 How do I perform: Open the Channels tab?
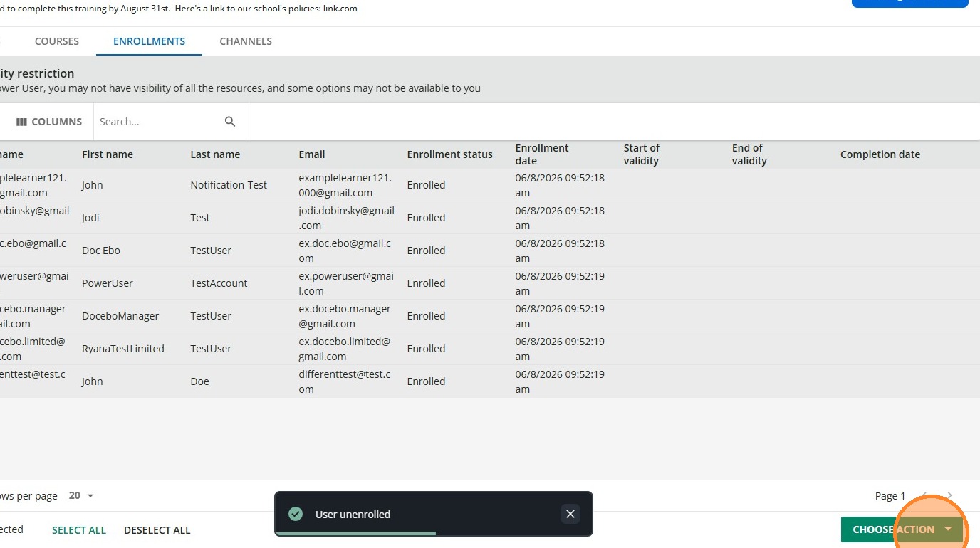(x=246, y=41)
